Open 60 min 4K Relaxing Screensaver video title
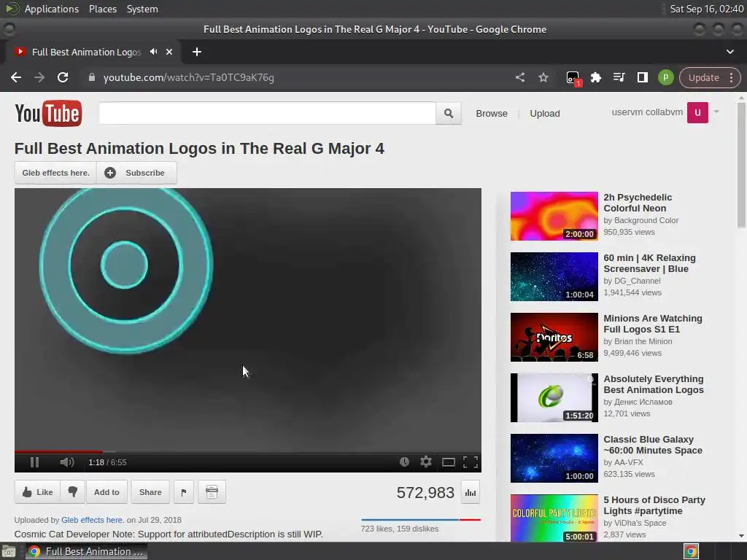The image size is (747, 560). click(x=649, y=263)
